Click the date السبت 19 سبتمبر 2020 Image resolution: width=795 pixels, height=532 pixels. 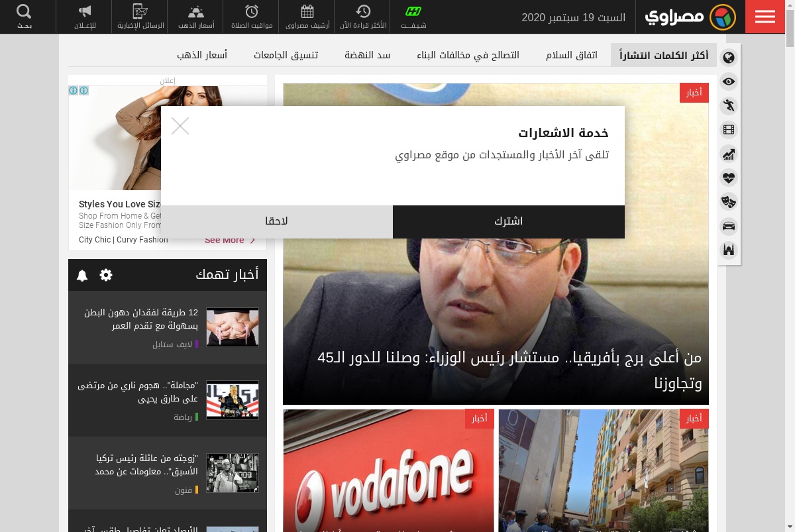point(574,17)
